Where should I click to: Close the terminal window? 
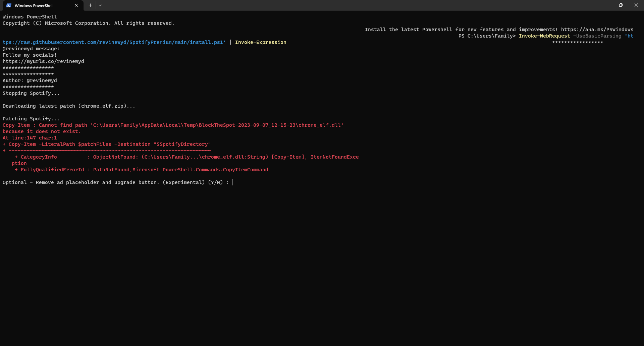[636, 5]
